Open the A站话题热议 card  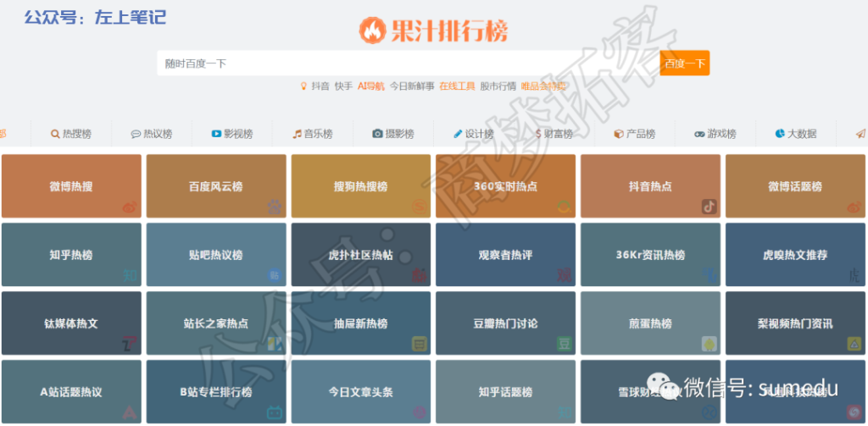(71, 391)
